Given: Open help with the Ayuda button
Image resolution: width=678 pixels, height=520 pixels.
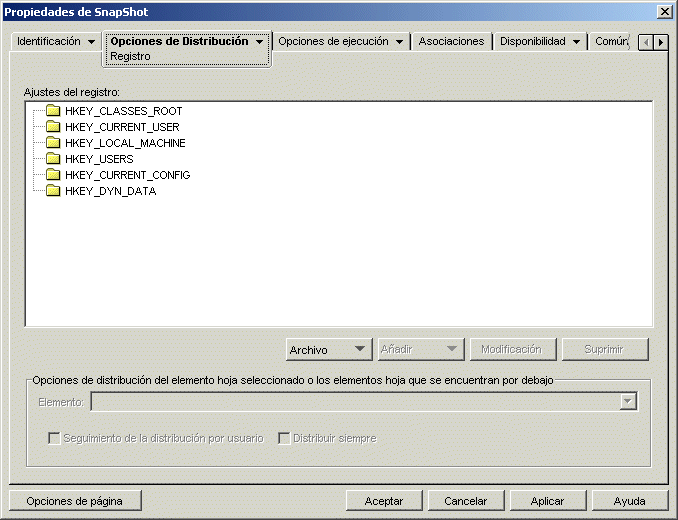Looking at the screenshot, I should pyautogui.click(x=630, y=501).
